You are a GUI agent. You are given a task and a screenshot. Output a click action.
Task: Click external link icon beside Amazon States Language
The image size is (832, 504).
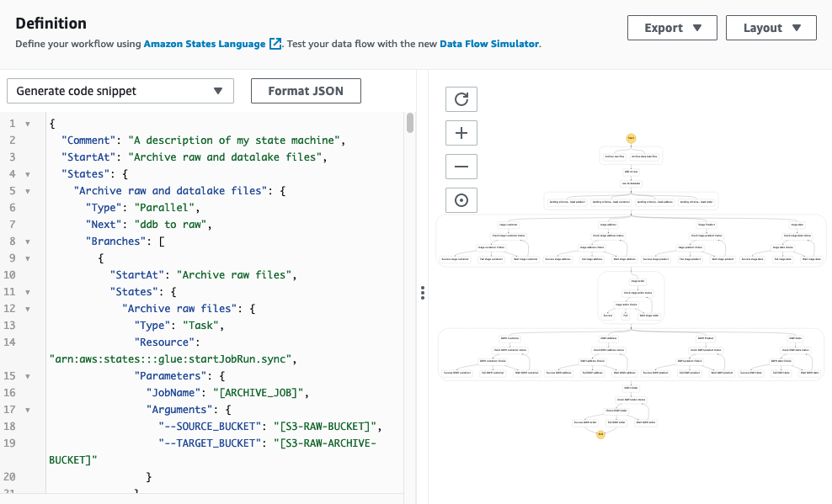click(x=275, y=44)
